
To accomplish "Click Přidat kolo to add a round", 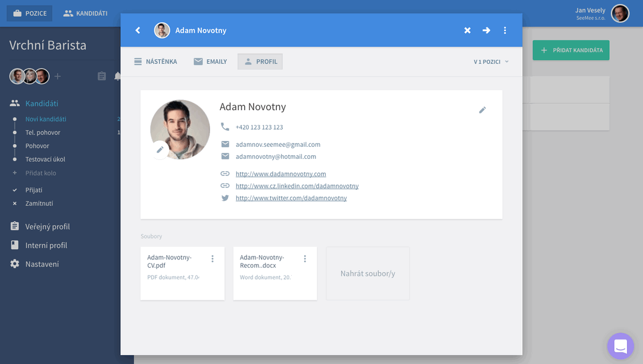I will pyautogui.click(x=40, y=173).
